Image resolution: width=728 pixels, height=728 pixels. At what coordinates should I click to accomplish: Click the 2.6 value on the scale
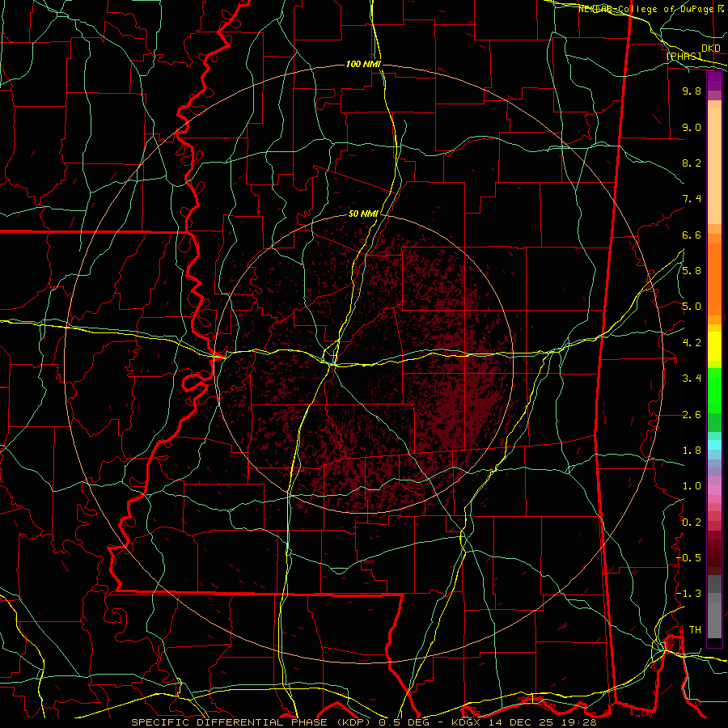692,415
